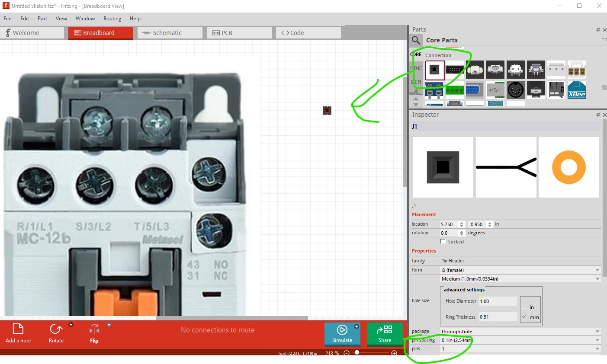Click the zoom out minus icon
This screenshot has height=364, width=607.
[x=347, y=353]
